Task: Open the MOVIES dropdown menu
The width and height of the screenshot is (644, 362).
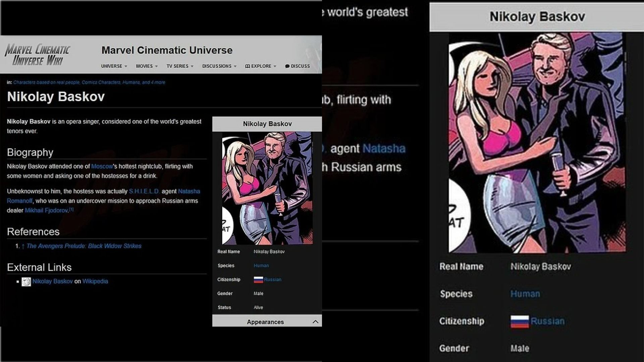Action: (147, 66)
